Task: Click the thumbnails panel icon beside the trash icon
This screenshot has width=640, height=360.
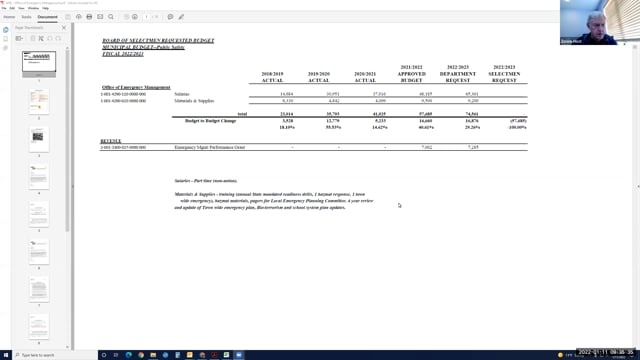Action: coord(41,38)
